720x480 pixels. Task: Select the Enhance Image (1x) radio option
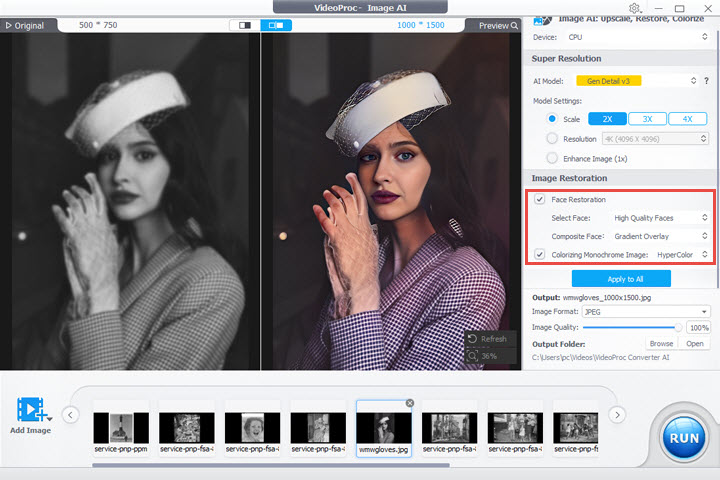click(x=553, y=158)
